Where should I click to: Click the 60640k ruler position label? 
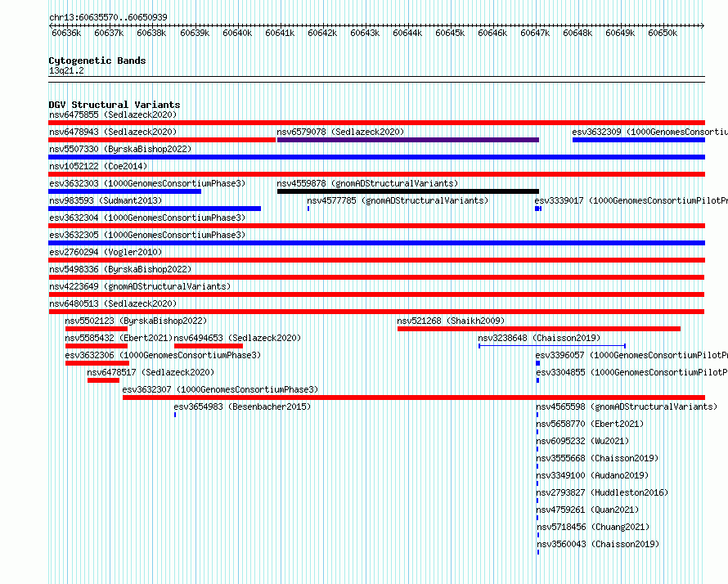pyautogui.click(x=237, y=33)
